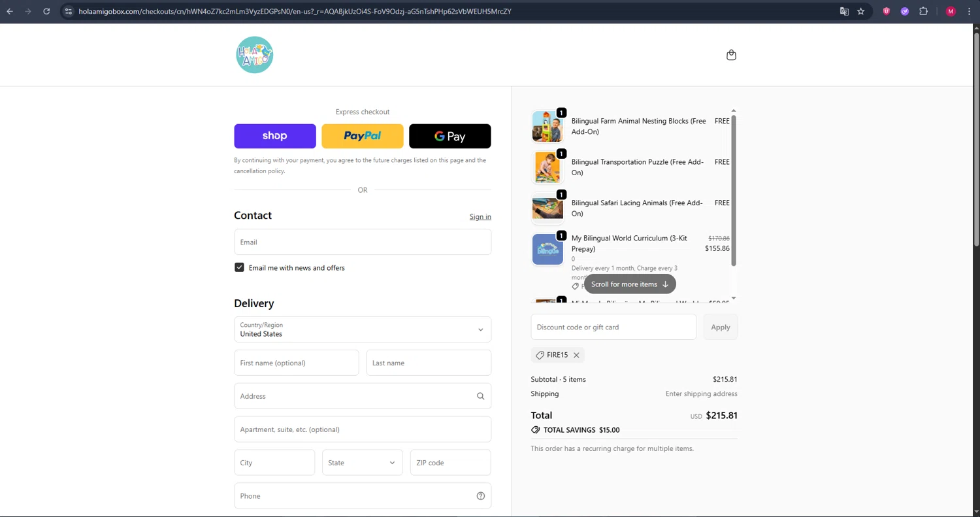Click the browser back arrow
This screenshot has width=980, height=517.
click(x=10, y=11)
